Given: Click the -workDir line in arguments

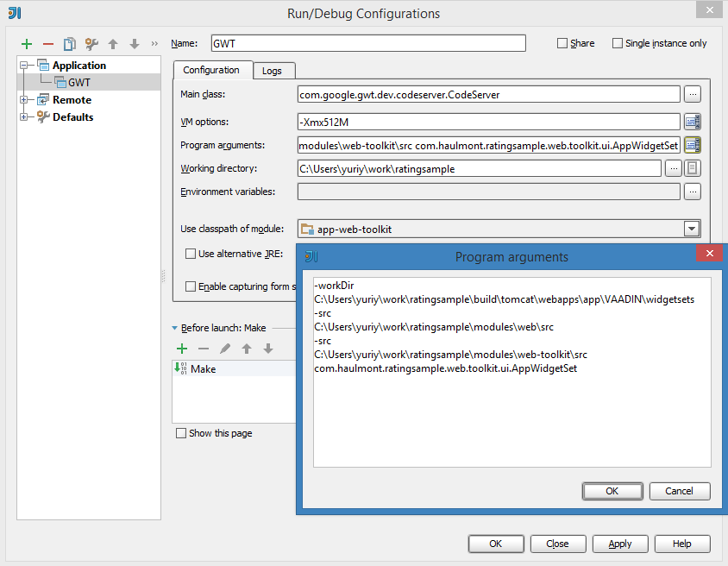Looking at the screenshot, I should (x=335, y=286).
